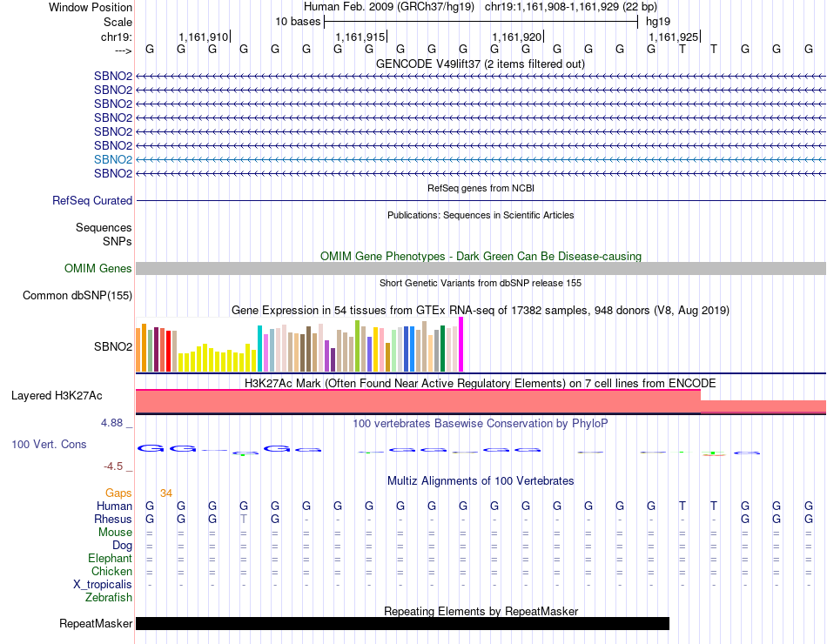The width and height of the screenshot is (827, 644).
Task: Click the RepeatMasker track label
Action: [x=96, y=623]
